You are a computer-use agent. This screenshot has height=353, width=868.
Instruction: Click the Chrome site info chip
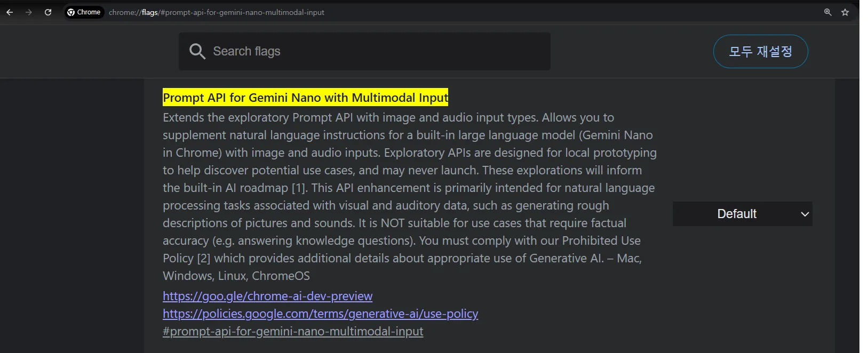[84, 12]
